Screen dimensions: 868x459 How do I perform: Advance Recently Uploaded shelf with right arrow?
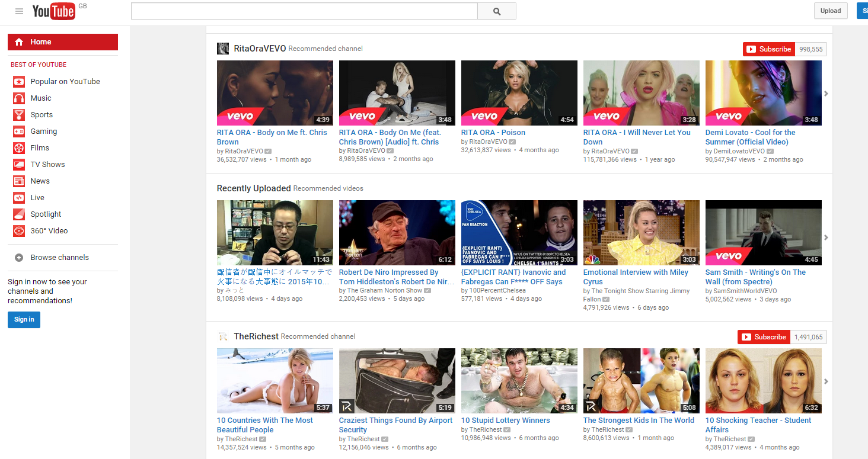point(826,237)
